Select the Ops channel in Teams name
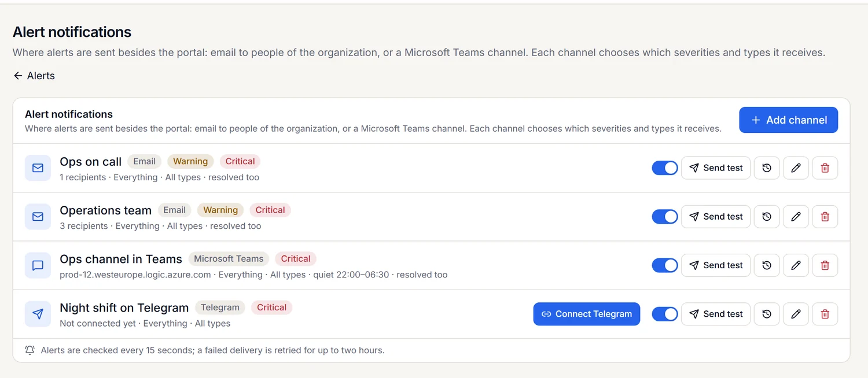Viewport: 868px width, 378px height. [121, 259]
